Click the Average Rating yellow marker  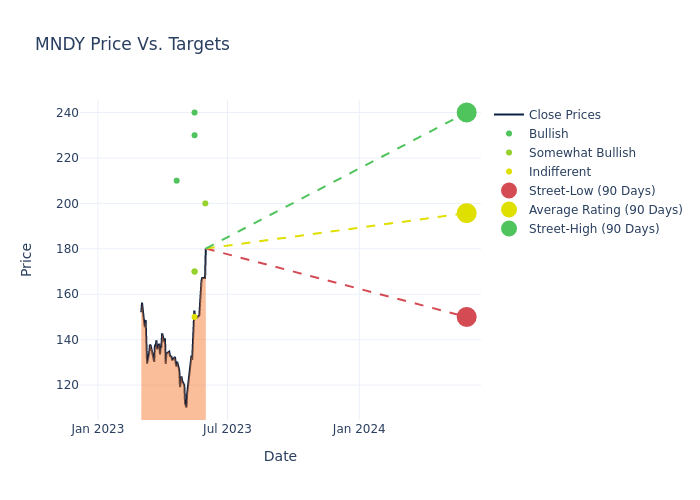(x=466, y=213)
